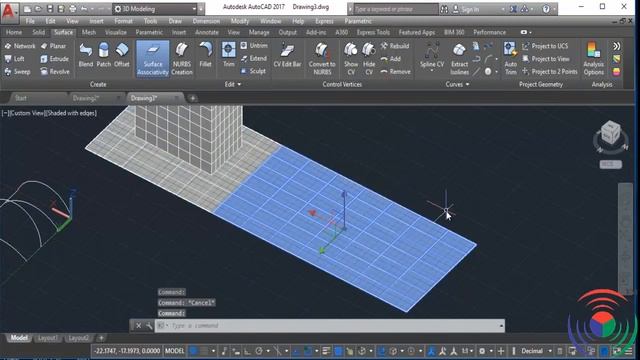The image size is (640, 360).
Task: Open Analysis Options
Action: point(593,59)
